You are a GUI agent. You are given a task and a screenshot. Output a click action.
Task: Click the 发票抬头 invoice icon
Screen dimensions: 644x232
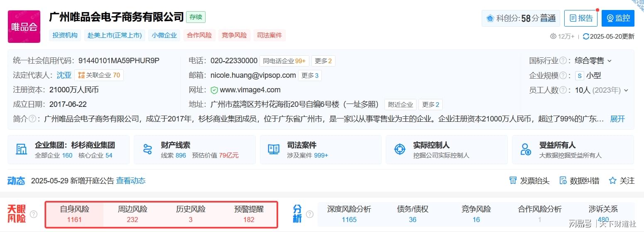[x=513, y=181]
